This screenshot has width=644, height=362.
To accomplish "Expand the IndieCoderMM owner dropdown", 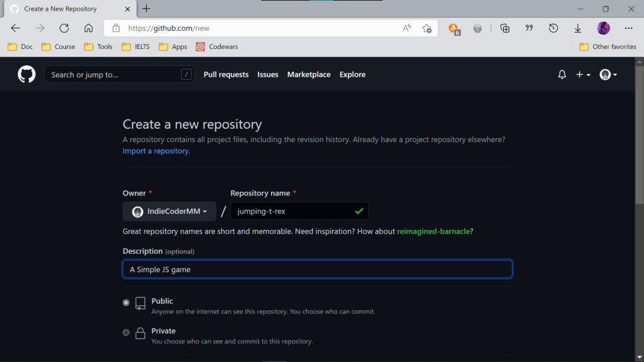I will (169, 211).
